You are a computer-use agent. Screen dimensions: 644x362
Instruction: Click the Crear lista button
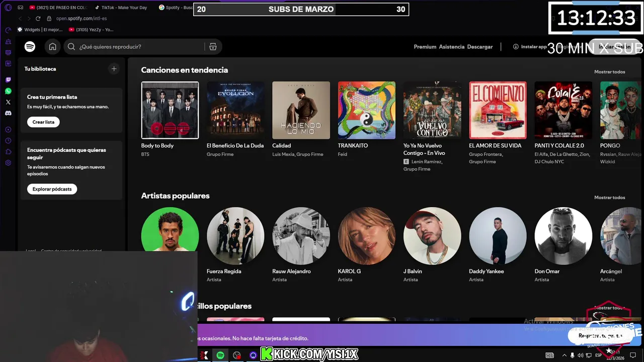click(x=43, y=122)
